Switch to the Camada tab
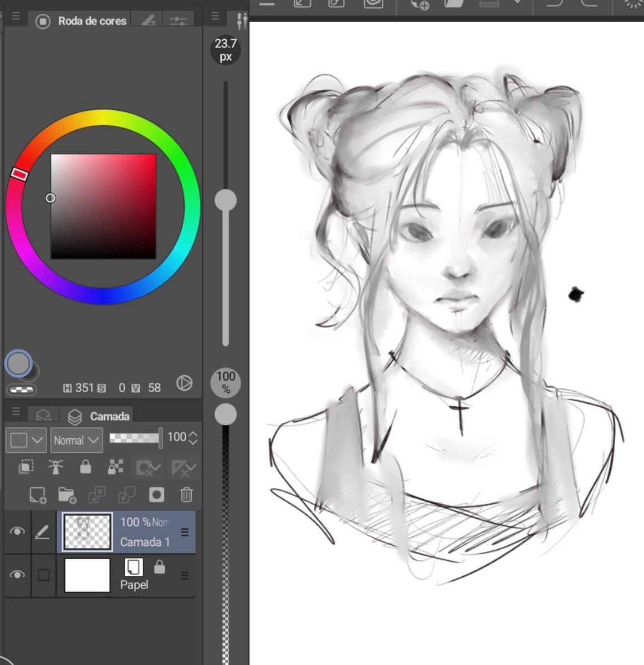The image size is (644, 665). tap(98, 416)
